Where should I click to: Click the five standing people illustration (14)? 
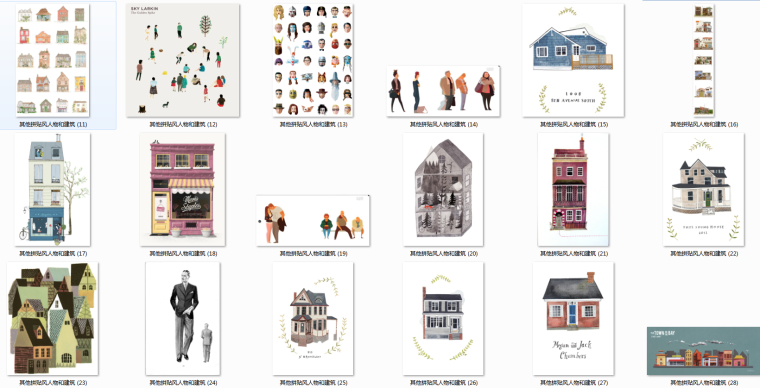pos(443,92)
